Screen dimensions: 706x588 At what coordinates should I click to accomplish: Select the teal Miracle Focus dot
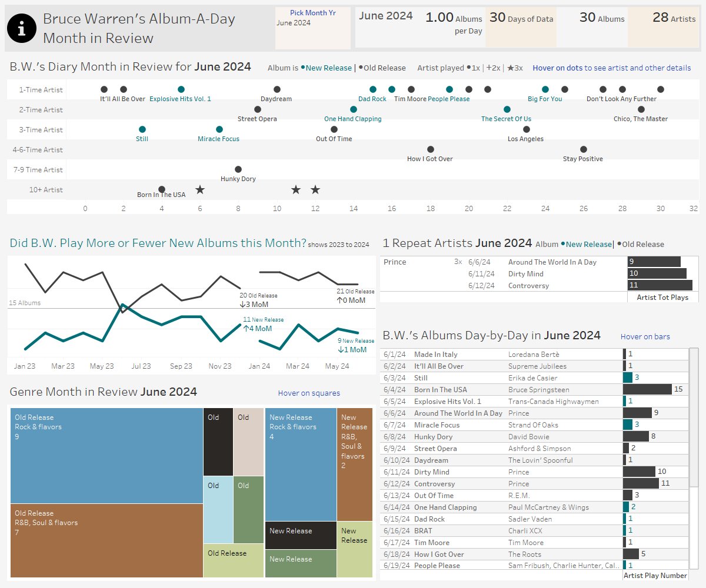(x=219, y=129)
